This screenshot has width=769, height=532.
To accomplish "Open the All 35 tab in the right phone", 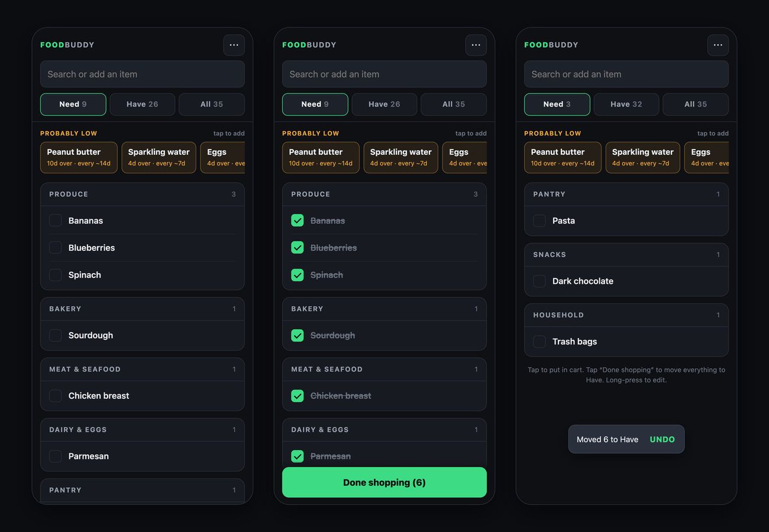I will point(696,104).
